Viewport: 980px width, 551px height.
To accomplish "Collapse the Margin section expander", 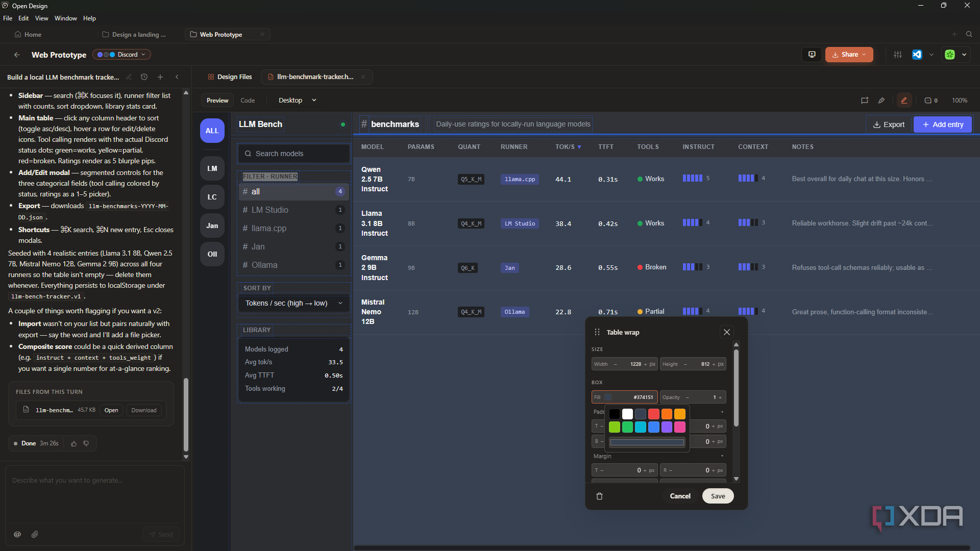I will coord(722,456).
